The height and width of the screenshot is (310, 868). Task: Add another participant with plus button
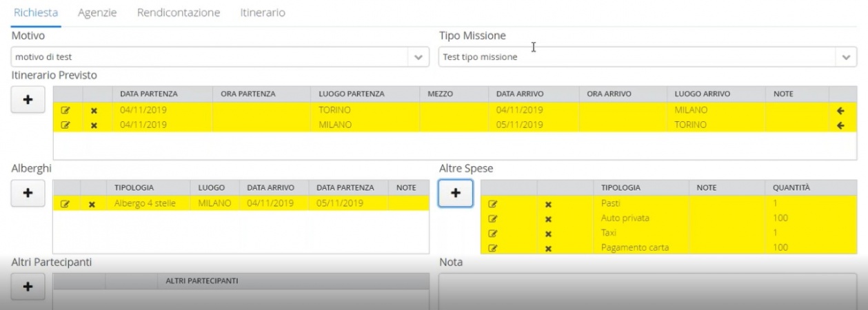28,287
